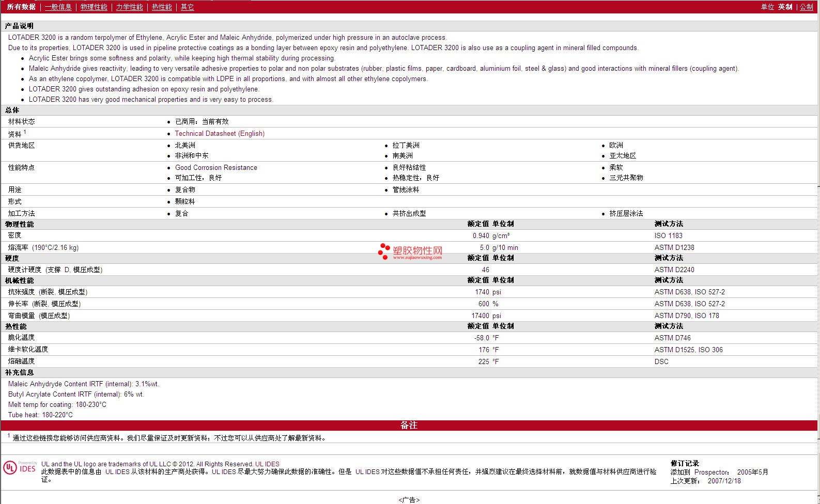The image size is (820, 504).
Task: Click the 管线涂料 use entry
Action: click(x=406, y=190)
